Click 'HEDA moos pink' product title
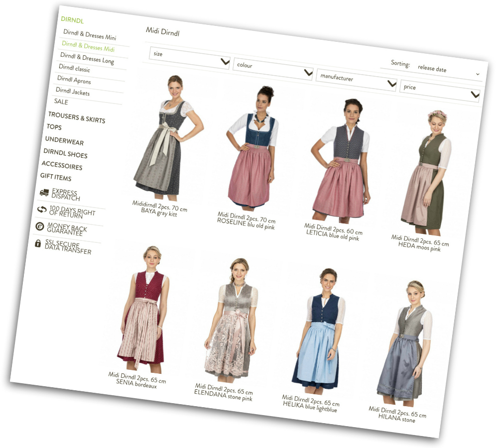This screenshot has height=448, width=498. tap(419, 246)
